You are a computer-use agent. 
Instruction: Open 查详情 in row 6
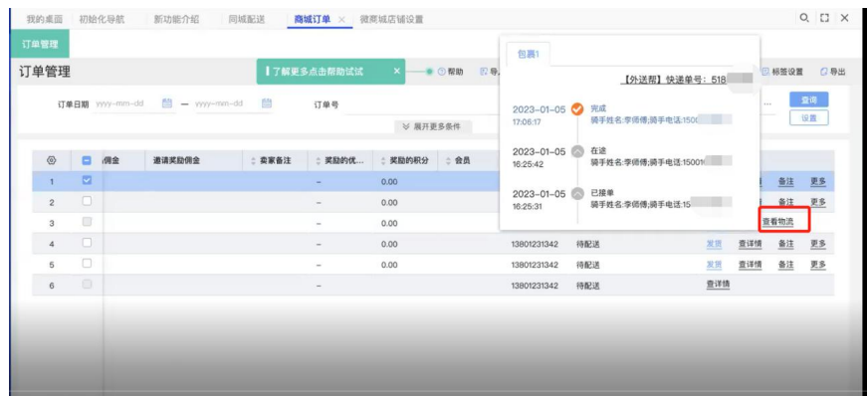[x=718, y=285]
